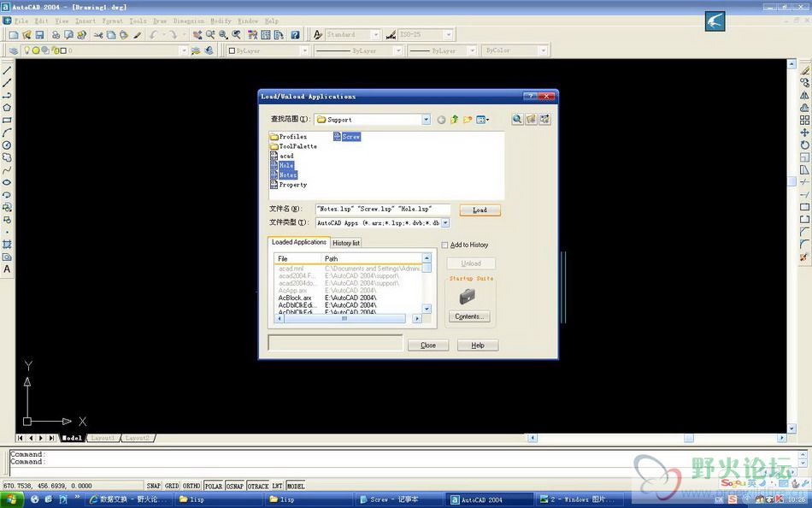
Task: Click the dialog Close button
Action: pyautogui.click(x=427, y=346)
